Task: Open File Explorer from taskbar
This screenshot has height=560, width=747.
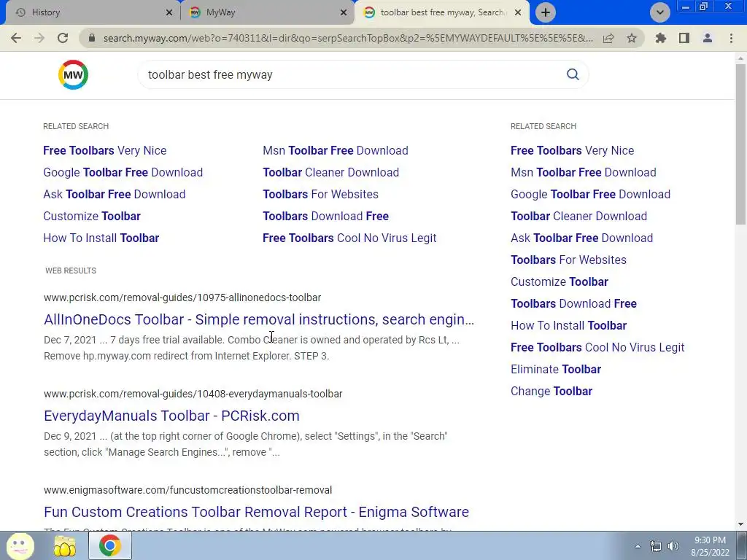Action: click(x=65, y=545)
